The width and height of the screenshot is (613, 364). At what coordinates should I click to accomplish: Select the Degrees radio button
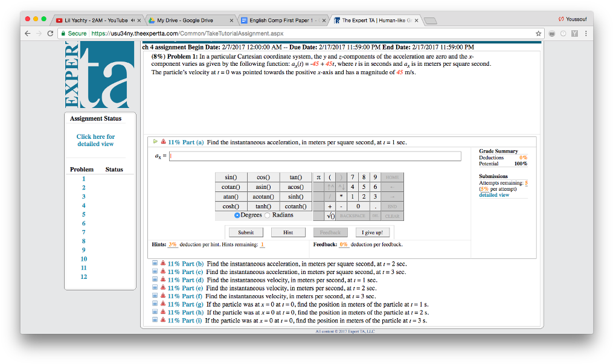coord(237,216)
